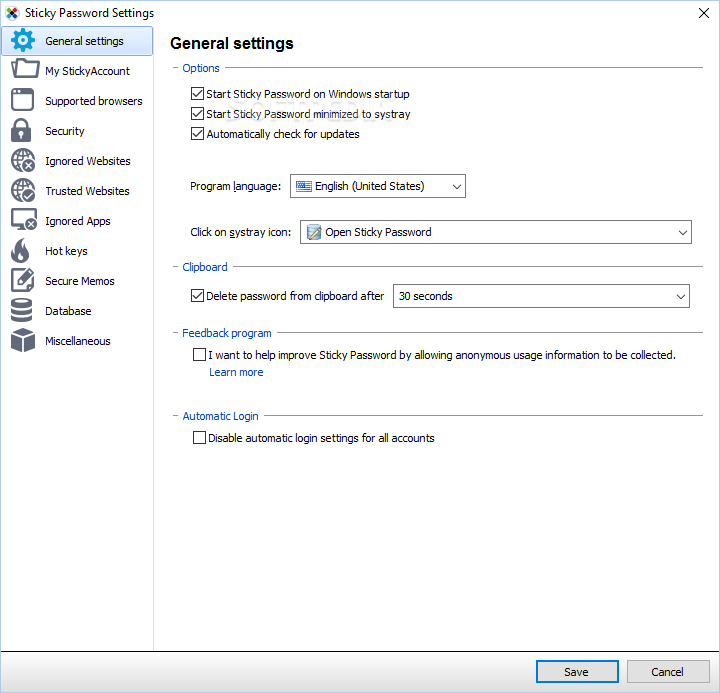Screen dimensions: 720x693
Task: Click the Click on systray icon: label
Action: click(x=241, y=232)
